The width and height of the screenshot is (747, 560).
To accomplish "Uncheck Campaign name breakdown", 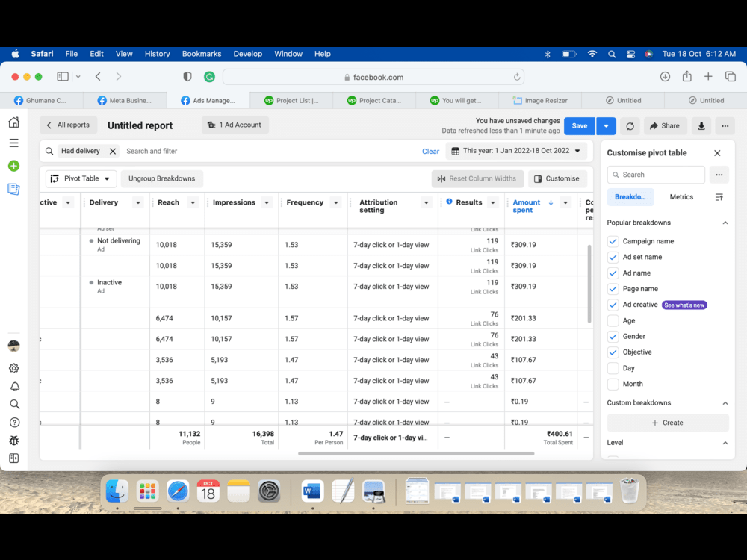I will pos(613,241).
